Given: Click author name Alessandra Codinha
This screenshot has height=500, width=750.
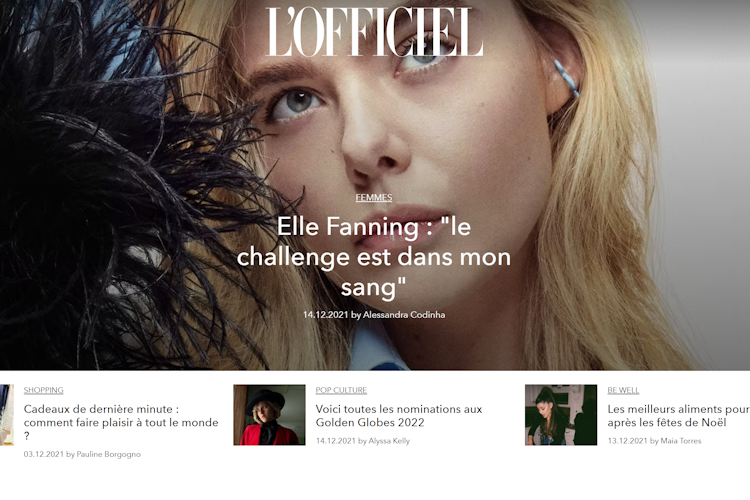Looking at the screenshot, I should click(x=404, y=315).
